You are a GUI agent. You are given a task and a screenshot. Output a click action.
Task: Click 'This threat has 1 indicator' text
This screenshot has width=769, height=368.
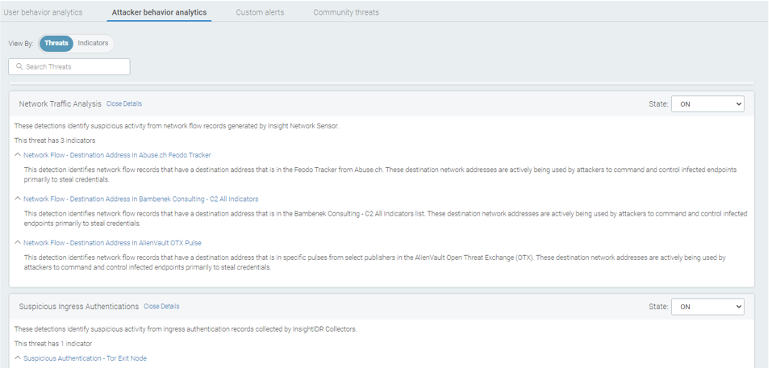pos(53,343)
